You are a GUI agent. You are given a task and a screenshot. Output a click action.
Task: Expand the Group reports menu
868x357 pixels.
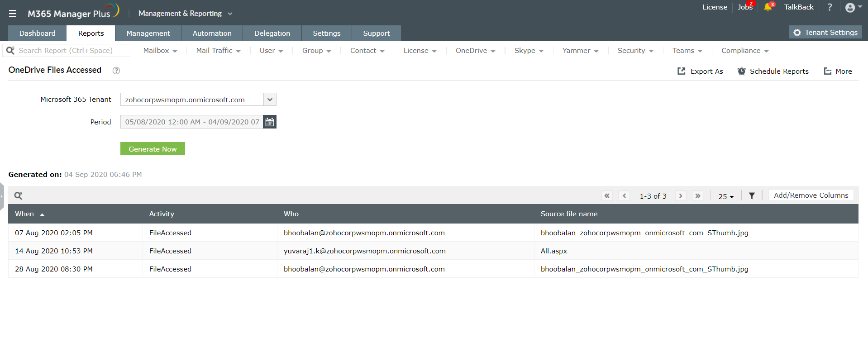click(x=317, y=51)
